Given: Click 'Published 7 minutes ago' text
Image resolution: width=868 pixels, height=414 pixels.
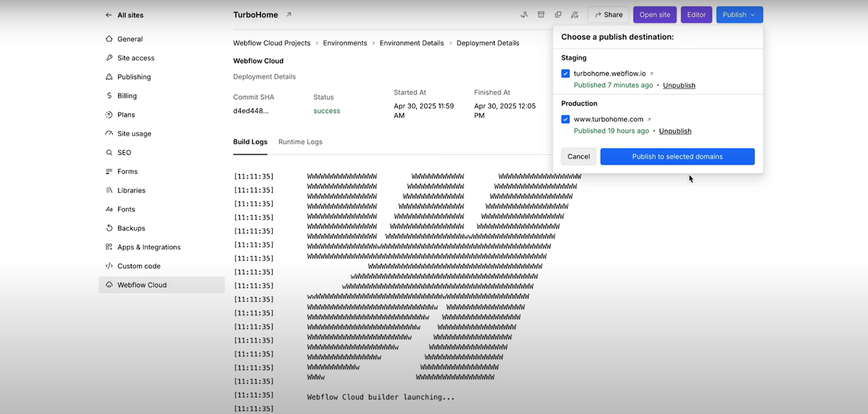Looking at the screenshot, I should pos(614,85).
